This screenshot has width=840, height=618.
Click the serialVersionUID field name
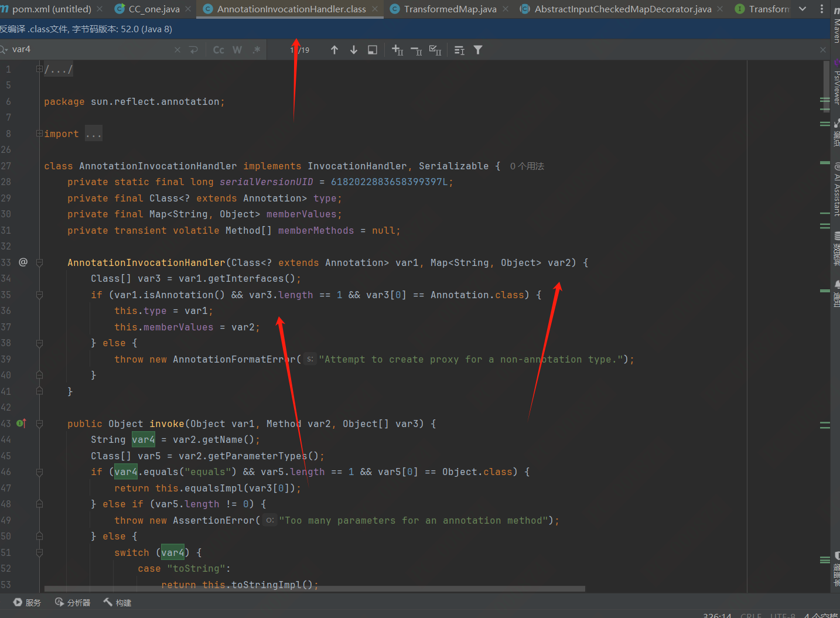[x=267, y=182]
